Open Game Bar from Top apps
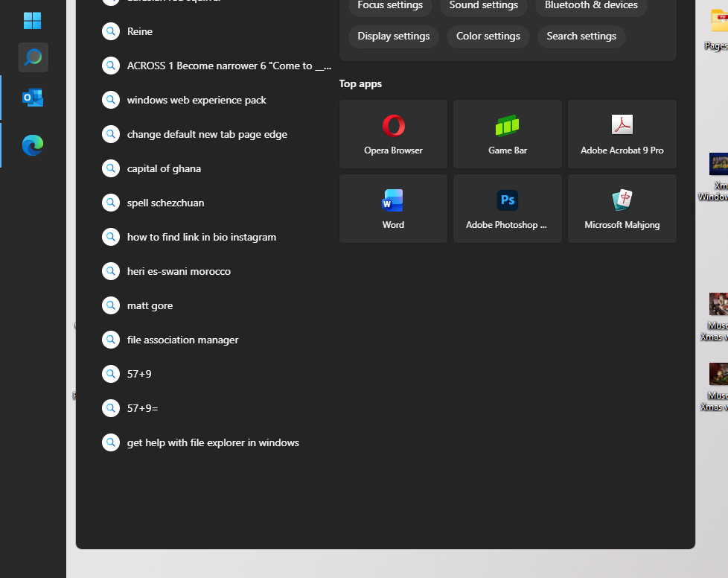This screenshot has height=578, width=728. coord(507,134)
